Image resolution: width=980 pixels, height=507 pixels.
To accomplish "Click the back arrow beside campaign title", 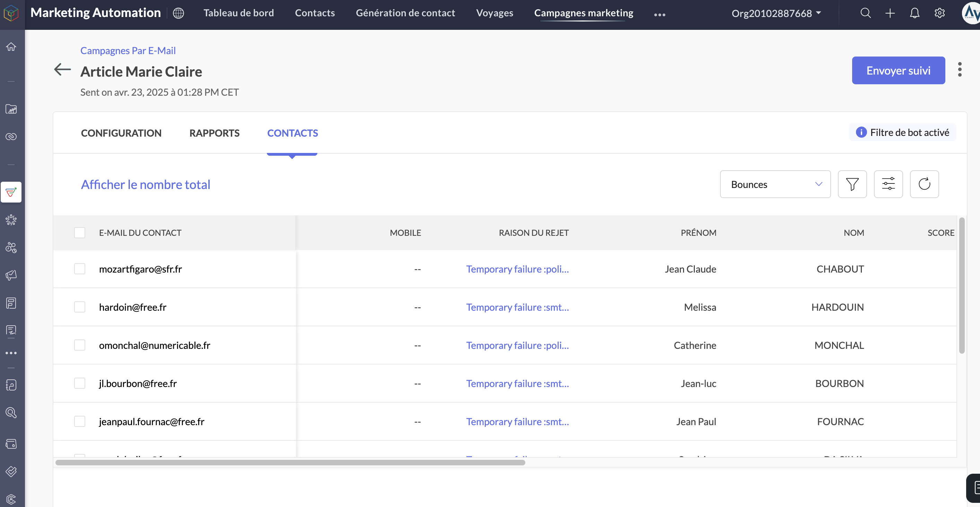I will click(x=62, y=70).
